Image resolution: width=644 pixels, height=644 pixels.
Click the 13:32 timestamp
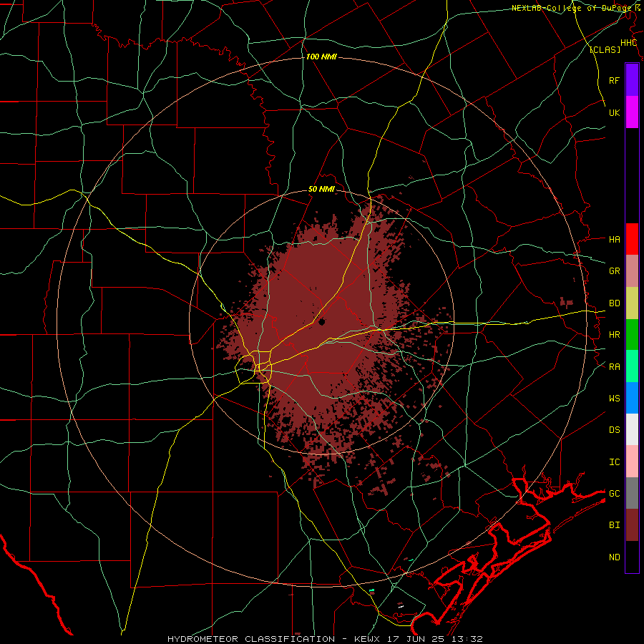tap(467, 639)
